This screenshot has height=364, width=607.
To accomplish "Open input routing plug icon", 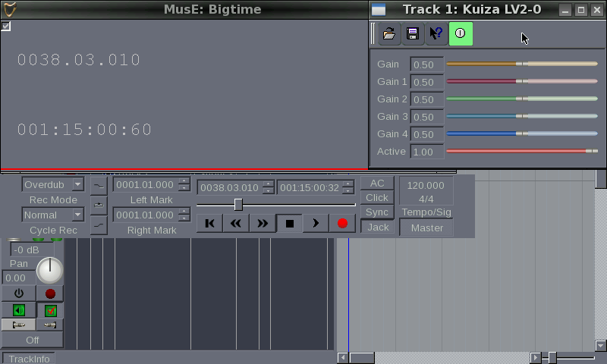I will tap(18, 325).
